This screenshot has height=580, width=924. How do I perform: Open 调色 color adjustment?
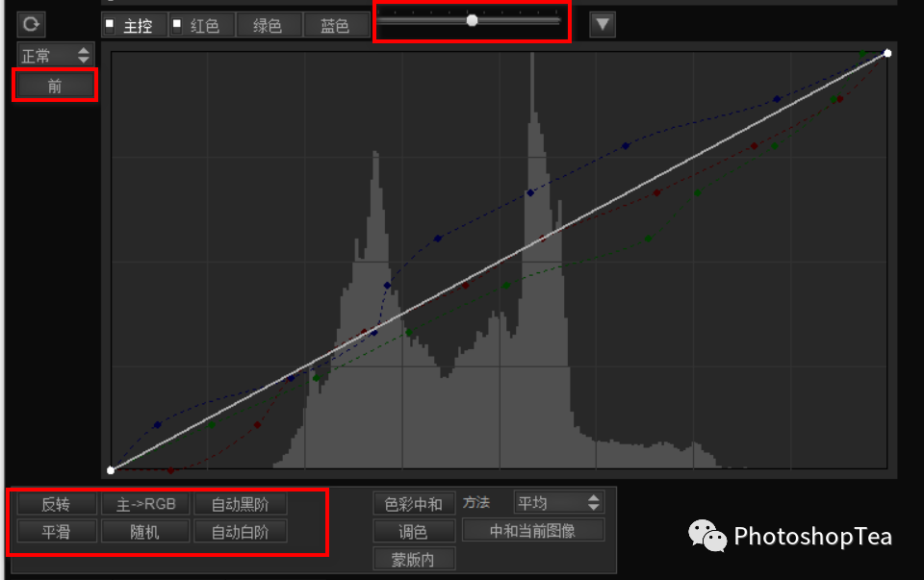415,530
